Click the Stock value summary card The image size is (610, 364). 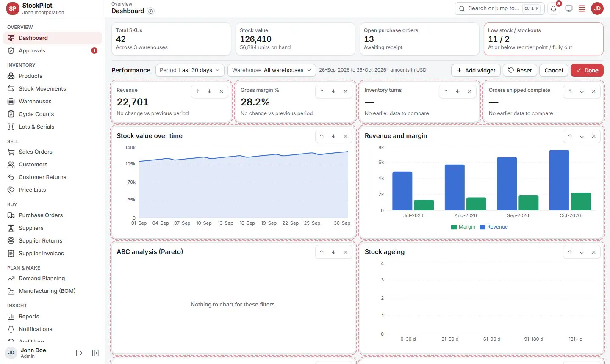tap(295, 39)
